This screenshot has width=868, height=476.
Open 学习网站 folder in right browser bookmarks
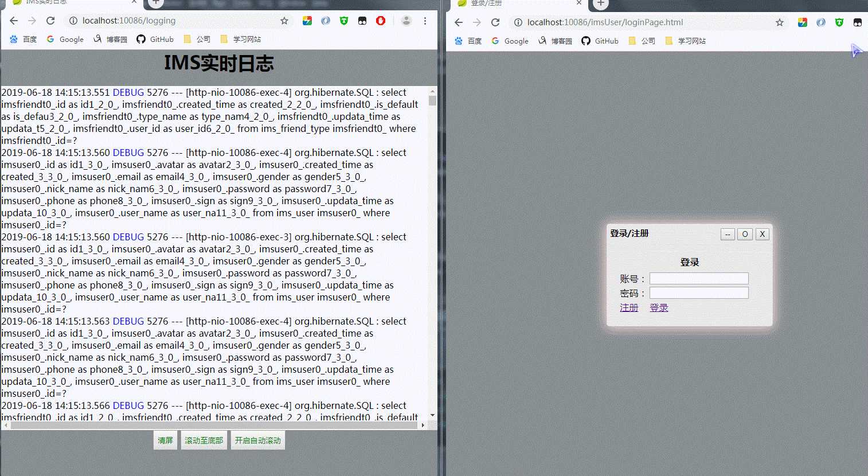point(685,41)
